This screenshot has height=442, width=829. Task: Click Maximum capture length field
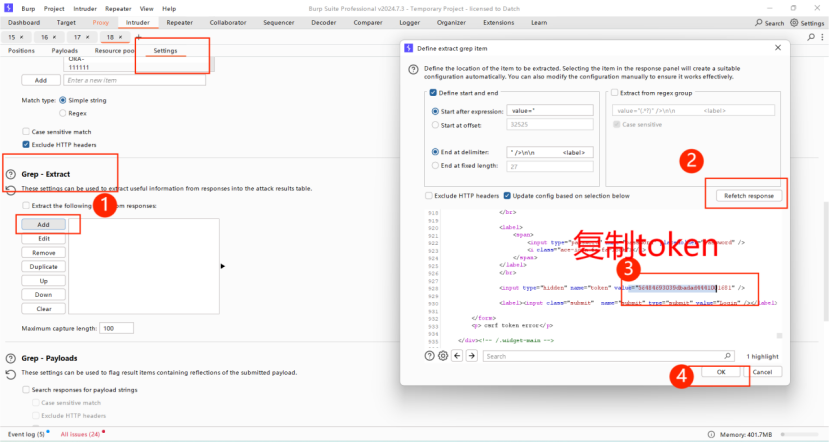pos(116,328)
